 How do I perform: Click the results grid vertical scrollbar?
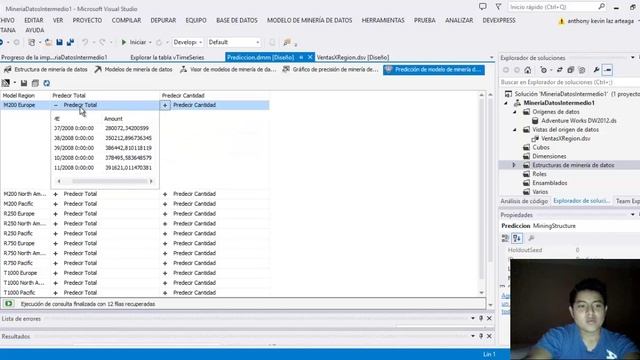pos(482,194)
